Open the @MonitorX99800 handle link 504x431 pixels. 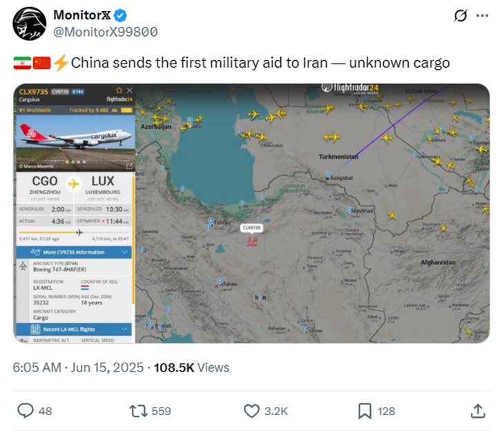tap(106, 32)
